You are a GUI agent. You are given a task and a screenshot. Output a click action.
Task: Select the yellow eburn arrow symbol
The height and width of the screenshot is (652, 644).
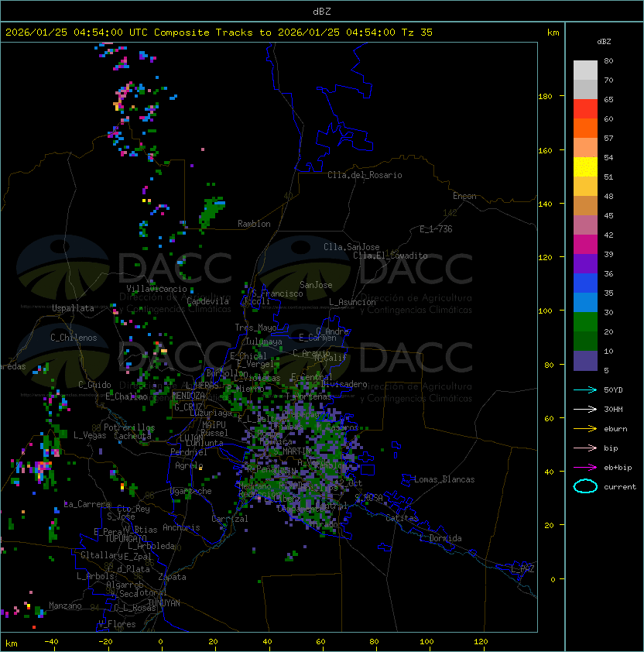pos(585,429)
